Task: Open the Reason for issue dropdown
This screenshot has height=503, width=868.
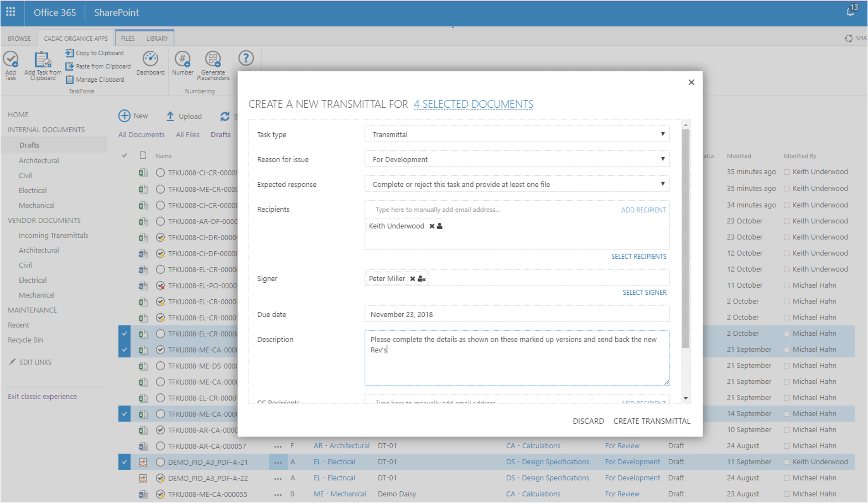Action: click(x=662, y=159)
